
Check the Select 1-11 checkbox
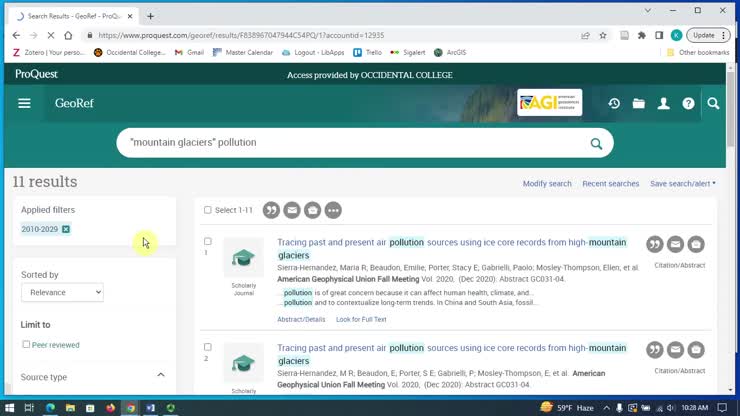(208, 210)
